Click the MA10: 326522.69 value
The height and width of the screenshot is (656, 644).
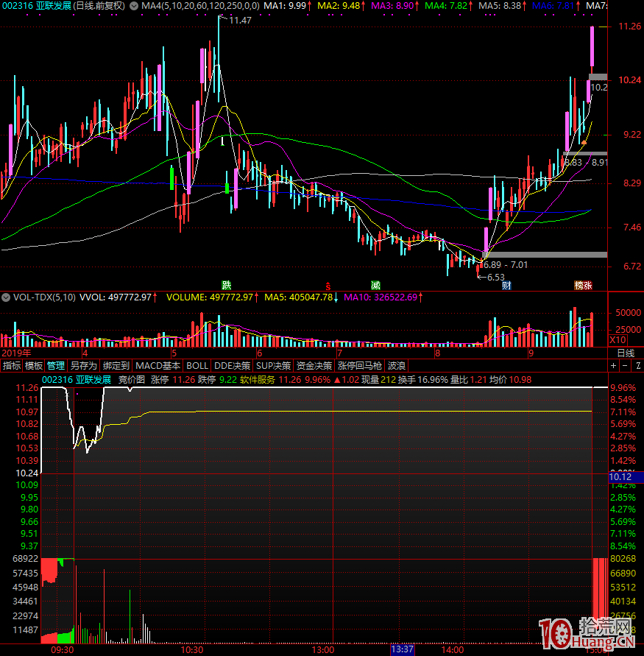(x=383, y=297)
